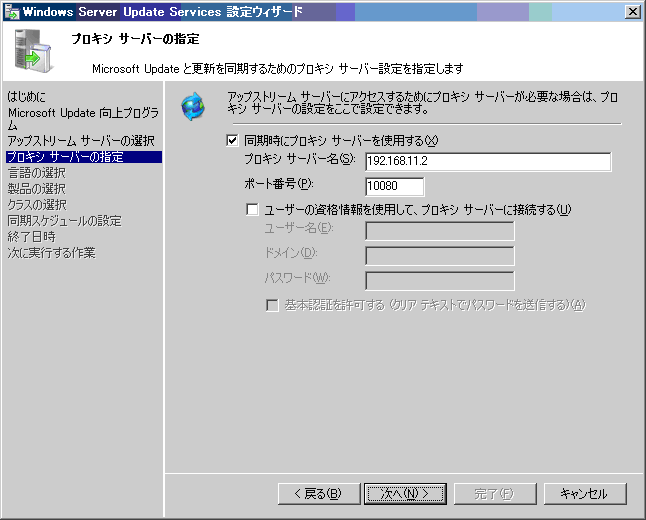Select 言語の選択 step in sidebar
This screenshot has height=520, width=646.
[36, 173]
